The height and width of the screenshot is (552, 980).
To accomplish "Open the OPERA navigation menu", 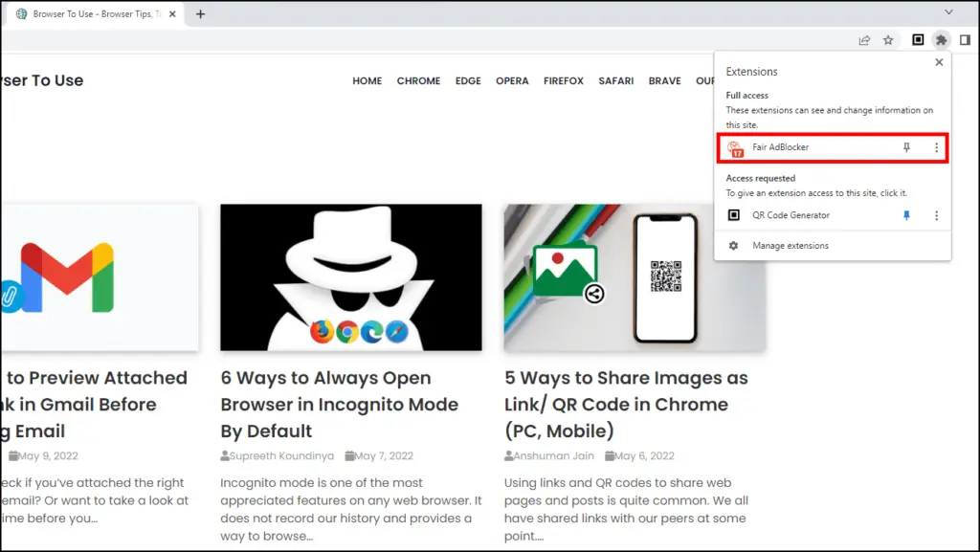I will 512,80.
